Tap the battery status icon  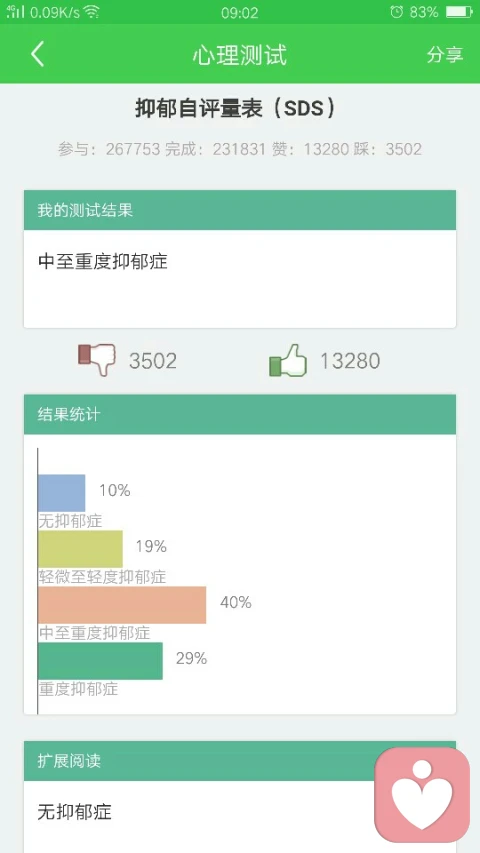point(459,11)
